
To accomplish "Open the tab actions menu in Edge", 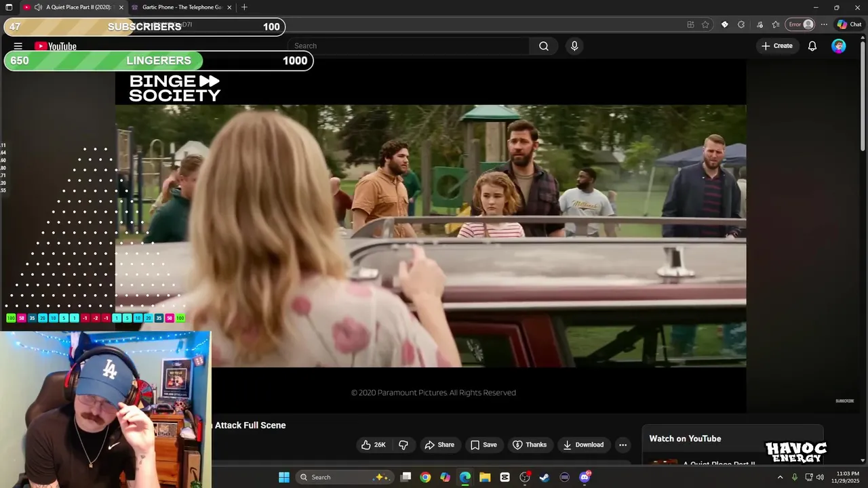I will coord(9,7).
